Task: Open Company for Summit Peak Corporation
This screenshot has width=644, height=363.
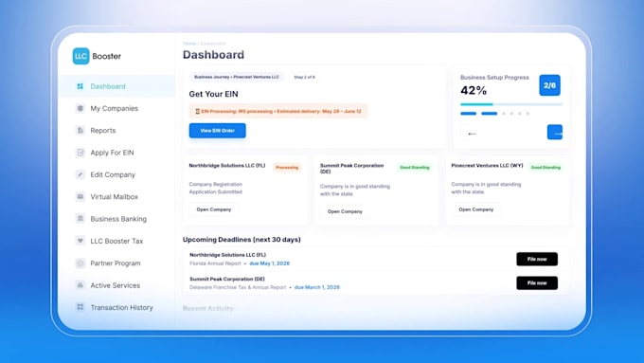Action: (x=345, y=211)
